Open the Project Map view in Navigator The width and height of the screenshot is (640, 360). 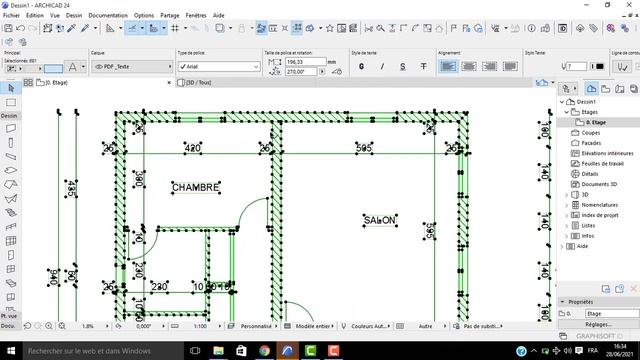[x=591, y=89]
